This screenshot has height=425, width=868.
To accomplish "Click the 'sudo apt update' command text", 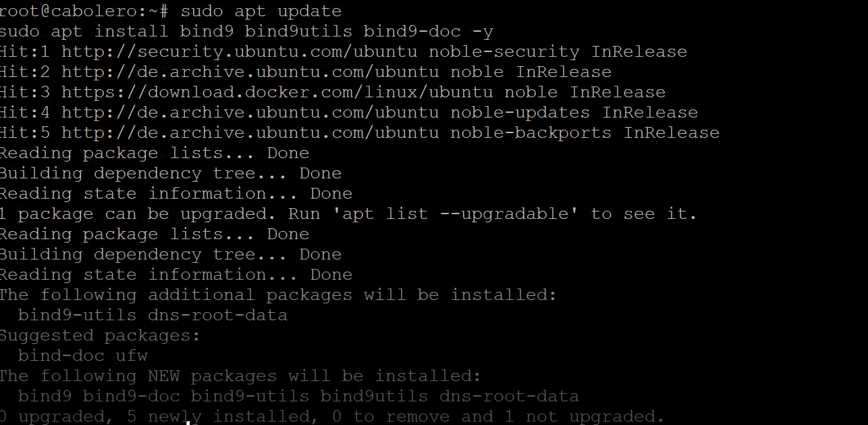I will pos(261,11).
